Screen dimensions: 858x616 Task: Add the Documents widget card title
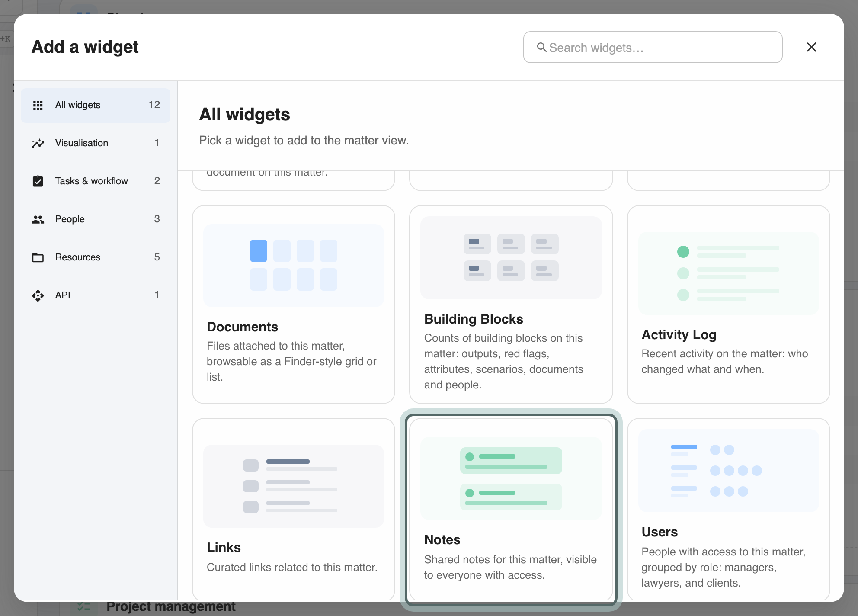(x=242, y=327)
